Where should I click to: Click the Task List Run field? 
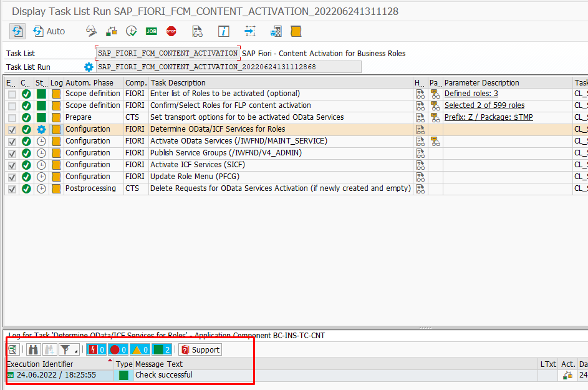(x=229, y=67)
